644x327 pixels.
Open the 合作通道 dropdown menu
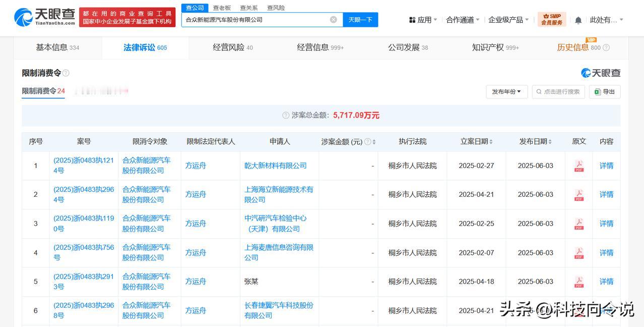pos(464,20)
